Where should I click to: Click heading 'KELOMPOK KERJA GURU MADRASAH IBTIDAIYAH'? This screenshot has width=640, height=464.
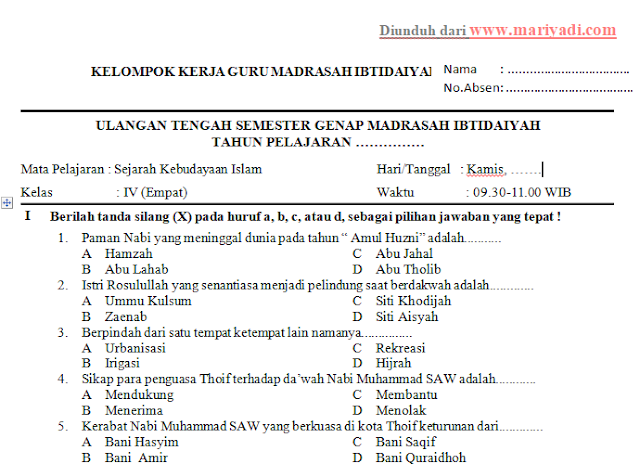click(261, 71)
